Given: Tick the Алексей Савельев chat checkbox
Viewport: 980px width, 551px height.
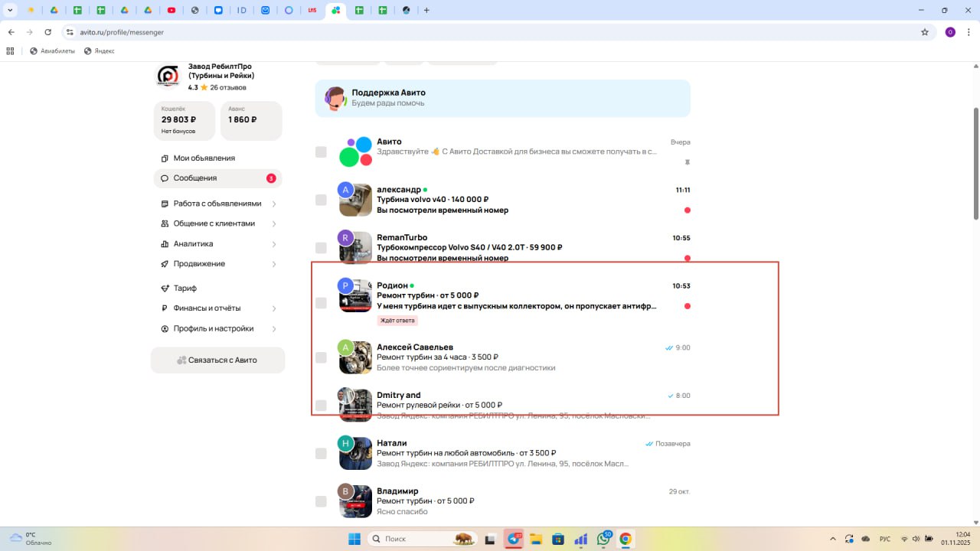Looking at the screenshot, I should [x=321, y=357].
